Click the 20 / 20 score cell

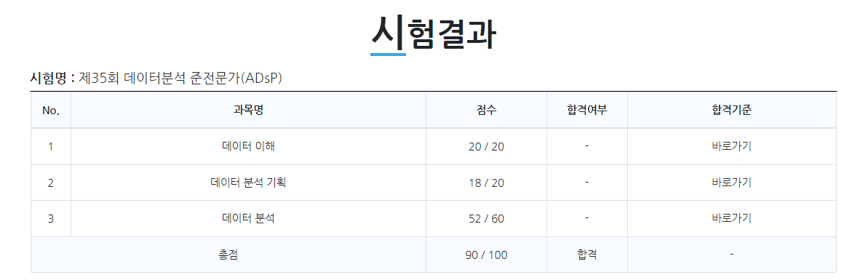point(486,147)
